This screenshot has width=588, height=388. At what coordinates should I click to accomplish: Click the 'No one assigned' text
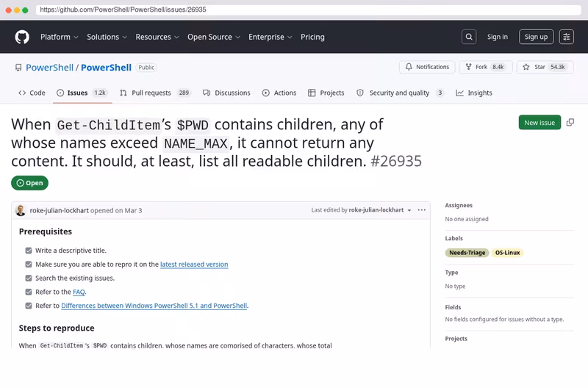tap(467, 219)
